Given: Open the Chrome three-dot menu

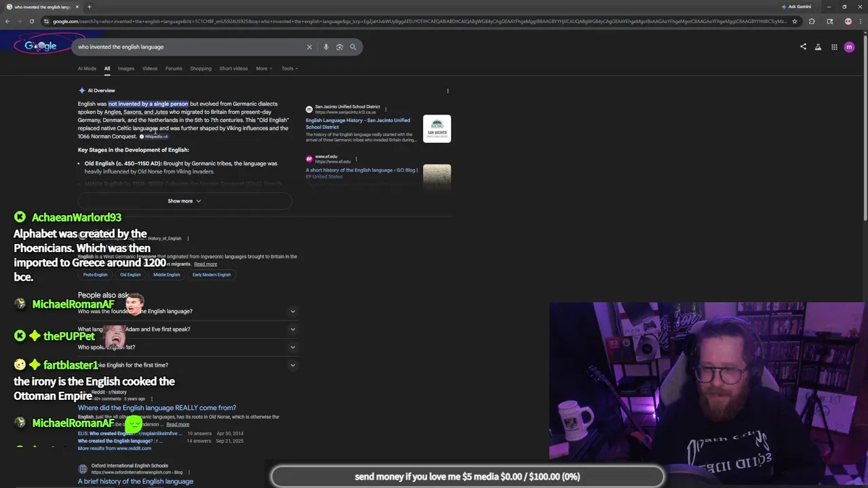Looking at the screenshot, I should pyautogui.click(x=861, y=21).
